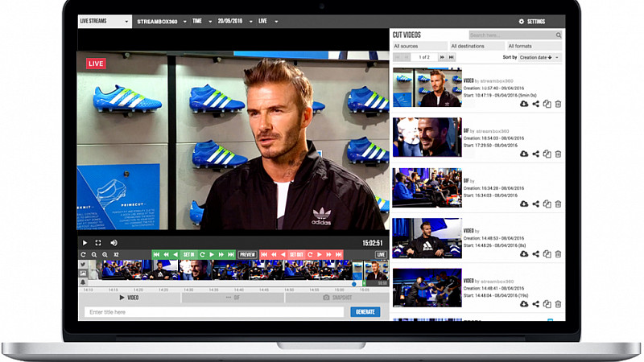Click the SET IN button
This screenshot has width=644, height=362.
(x=189, y=255)
